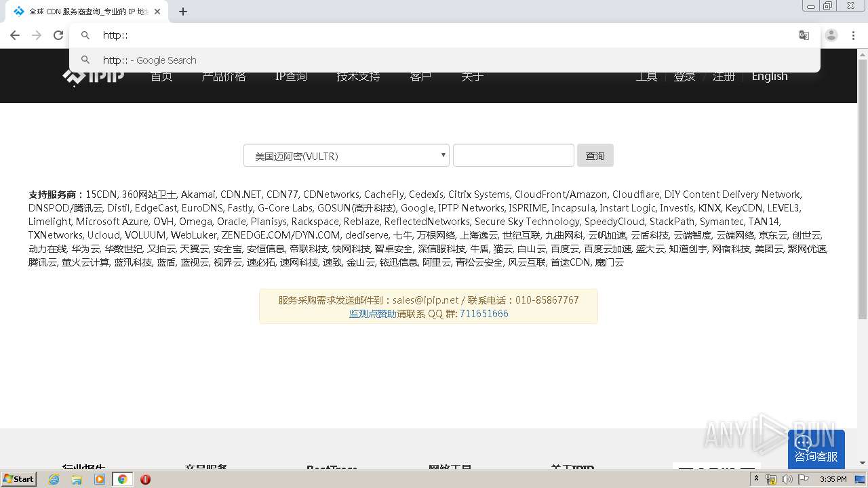Reload the current page
868x488 pixels.
[x=58, y=35]
